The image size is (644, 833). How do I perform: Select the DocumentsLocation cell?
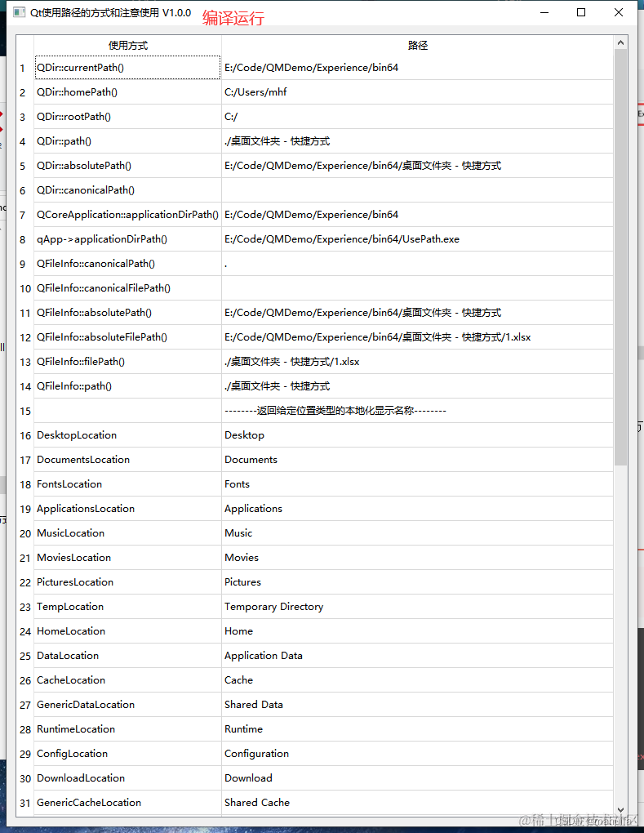(128, 459)
